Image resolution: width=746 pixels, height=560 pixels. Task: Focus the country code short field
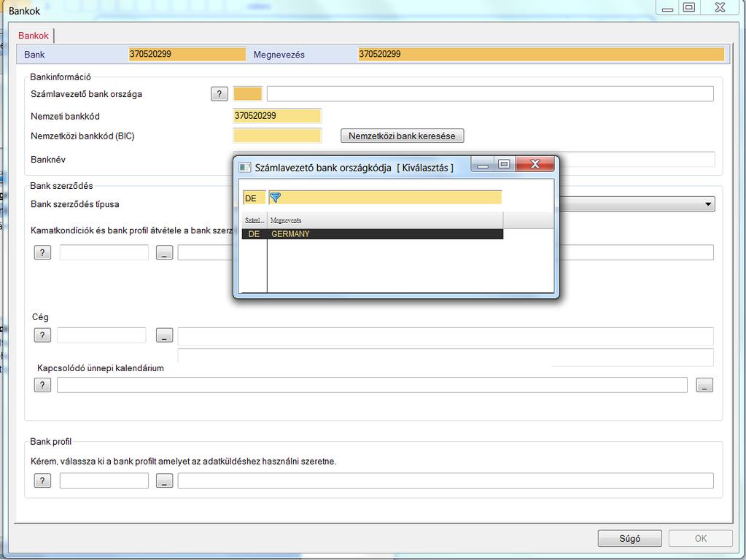[247, 94]
